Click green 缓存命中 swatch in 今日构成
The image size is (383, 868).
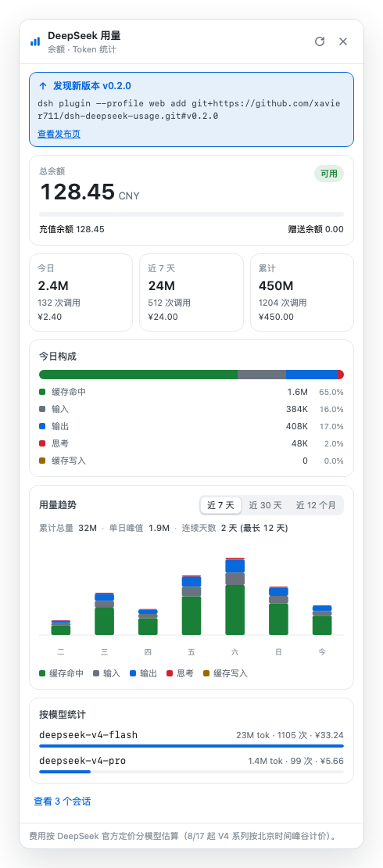pos(42,392)
